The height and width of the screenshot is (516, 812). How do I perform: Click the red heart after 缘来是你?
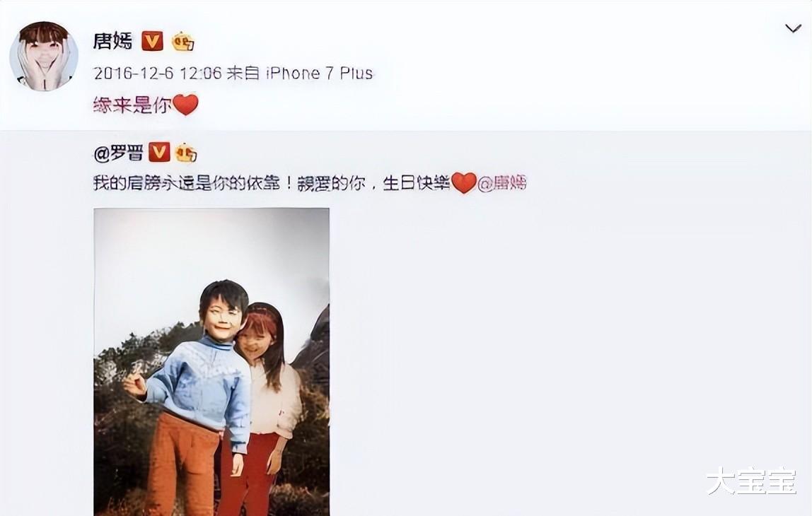click(x=185, y=105)
